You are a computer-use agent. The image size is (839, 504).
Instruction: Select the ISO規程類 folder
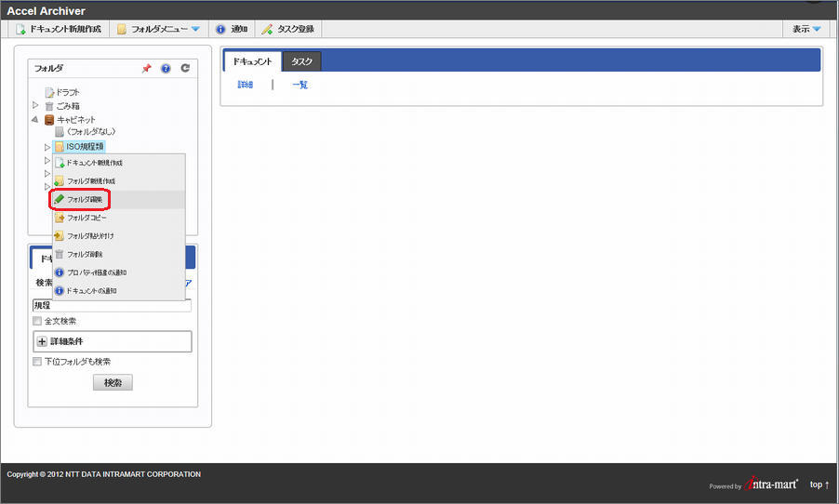[79, 146]
